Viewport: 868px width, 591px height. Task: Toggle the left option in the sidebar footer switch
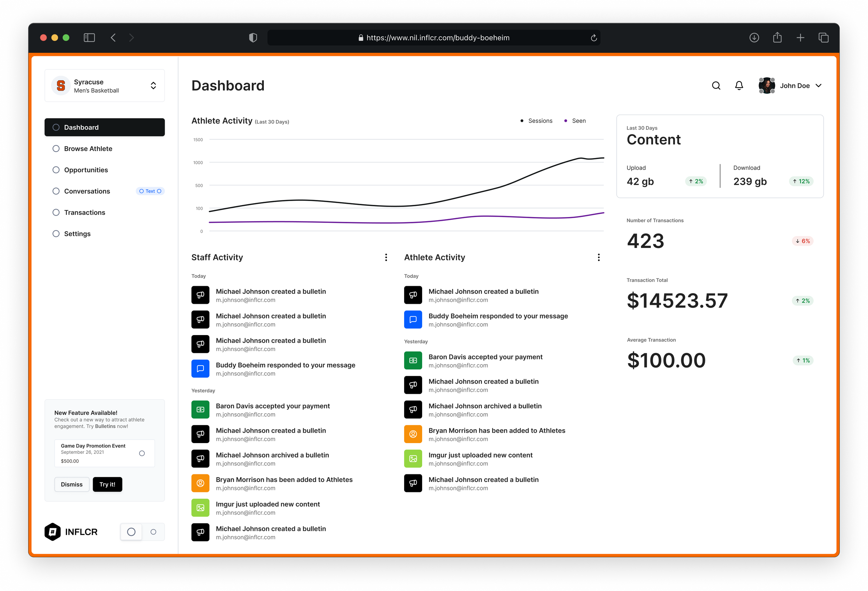pyautogui.click(x=131, y=532)
